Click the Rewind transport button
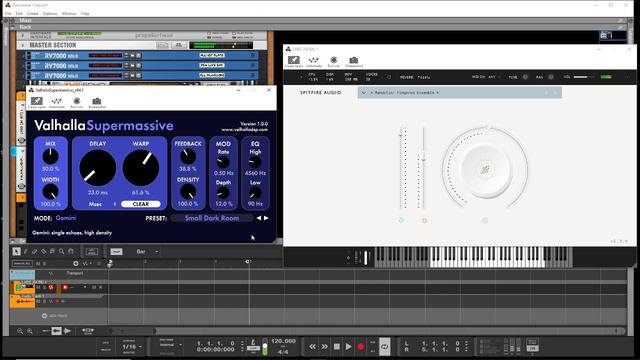Image resolution: width=640 pixels, height=360 pixels. tap(312, 347)
